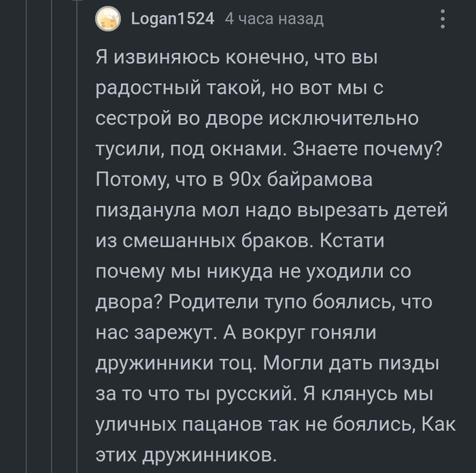Click the "4 часа назад" timestamp

tap(273, 19)
